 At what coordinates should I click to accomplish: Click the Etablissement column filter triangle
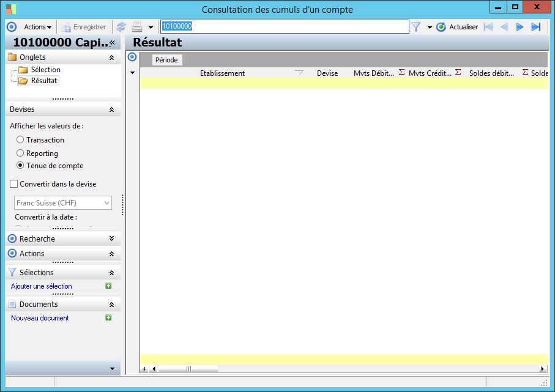point(299,73)
